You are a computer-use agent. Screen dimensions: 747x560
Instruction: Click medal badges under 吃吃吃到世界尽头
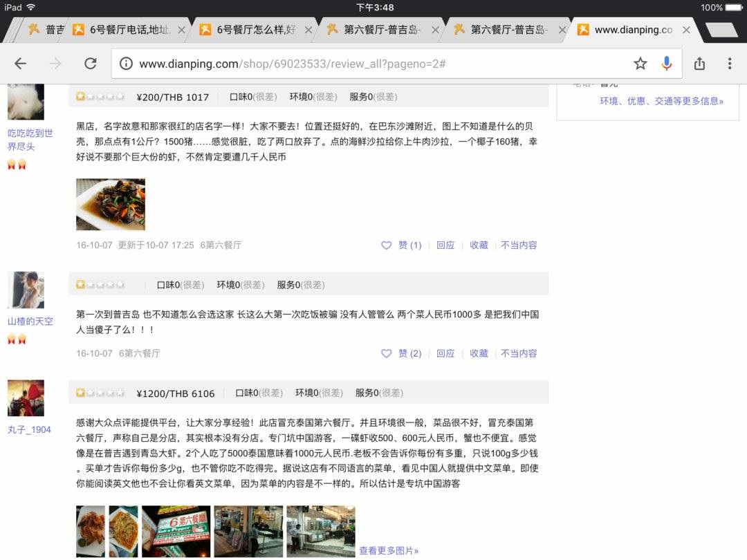click(17, 165)
